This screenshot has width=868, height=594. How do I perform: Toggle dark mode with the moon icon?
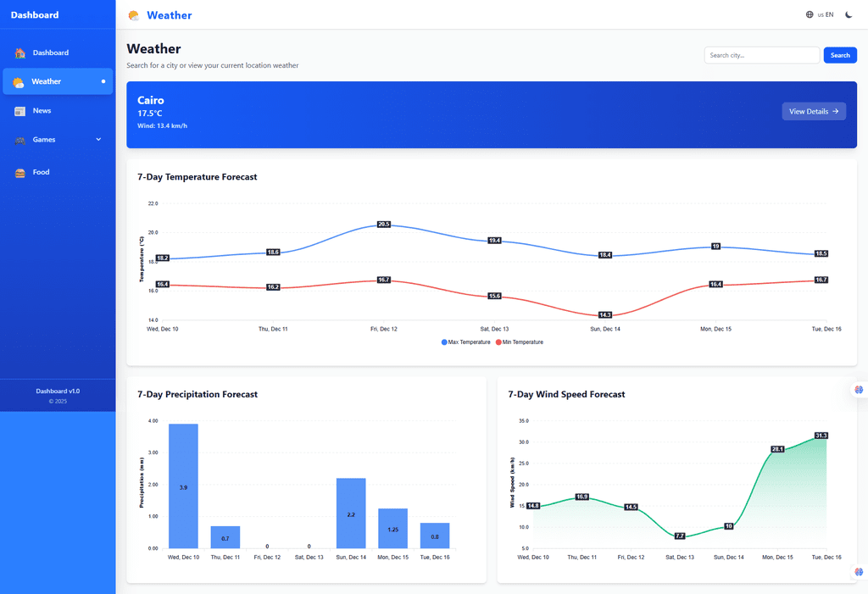click(x=849, y=14)
